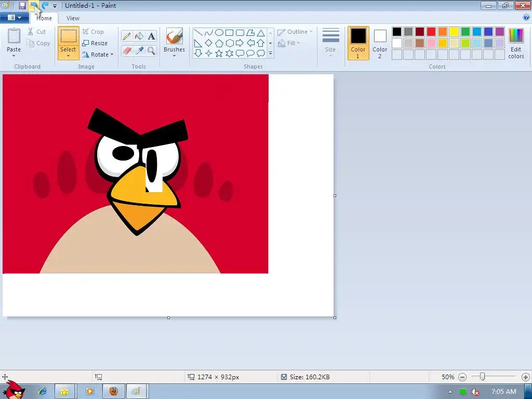The width and height of the screenshot is (532, 399).
Task: Choose the Down arrow shape
Action: click(198, 54)
